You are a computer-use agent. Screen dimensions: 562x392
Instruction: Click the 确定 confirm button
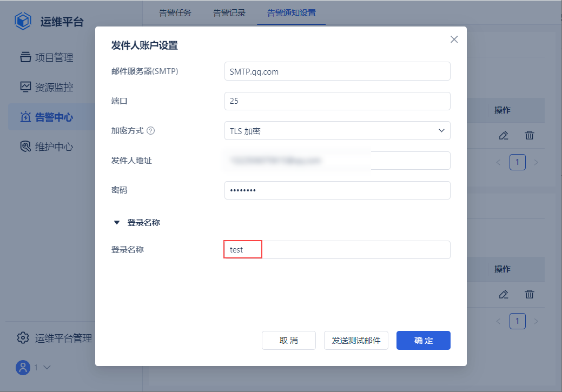click(x=424, y=341)
